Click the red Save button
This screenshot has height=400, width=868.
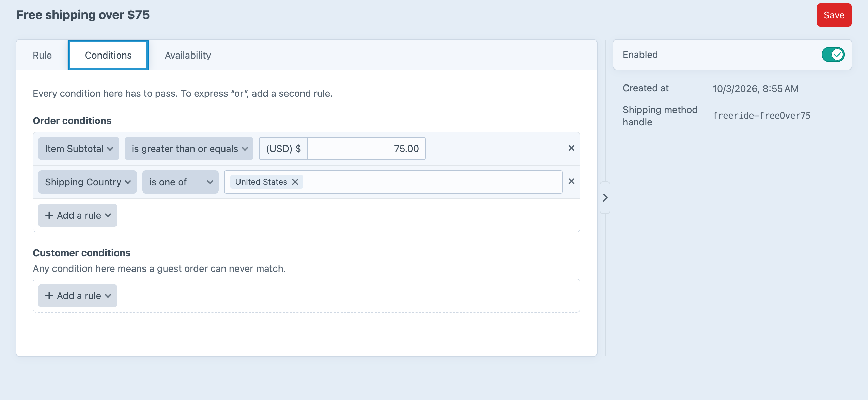[x=834, y=15]
